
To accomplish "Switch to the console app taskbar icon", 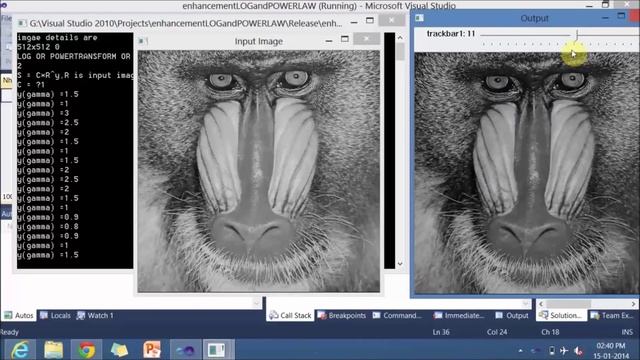I will click(x=217, y=350).
